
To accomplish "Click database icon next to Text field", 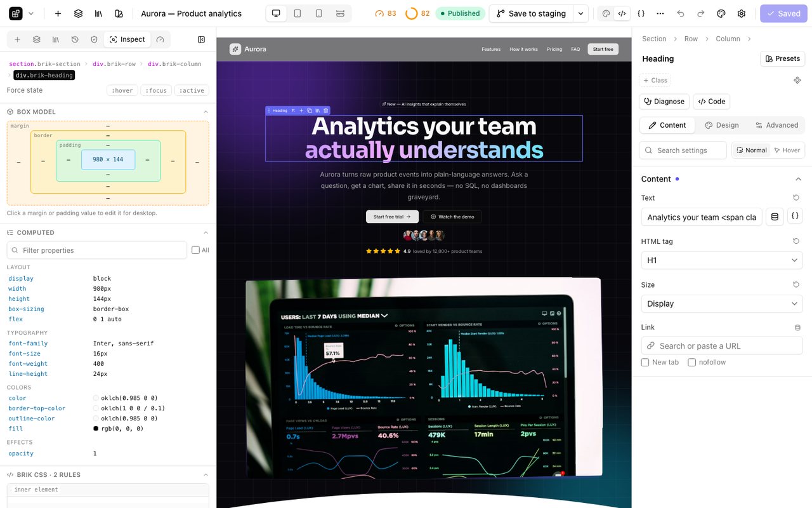I will coord(775,217).
